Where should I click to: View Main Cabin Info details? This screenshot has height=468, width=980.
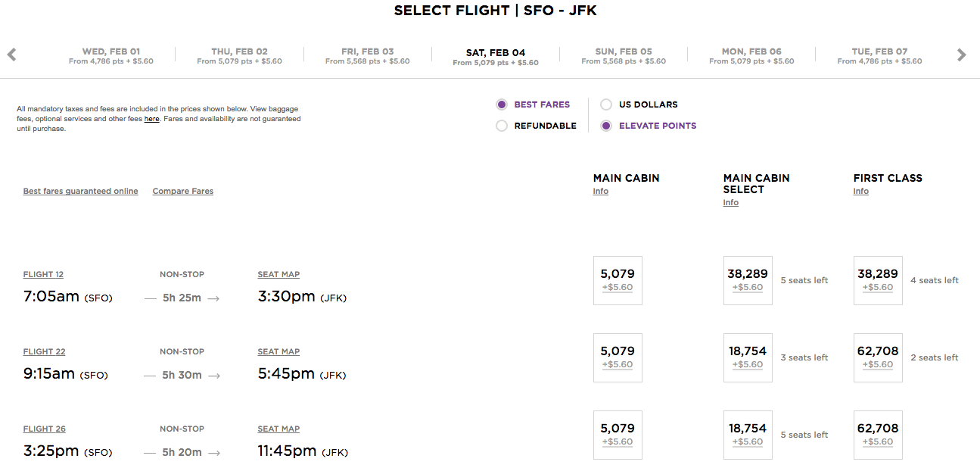pos(600,192)
